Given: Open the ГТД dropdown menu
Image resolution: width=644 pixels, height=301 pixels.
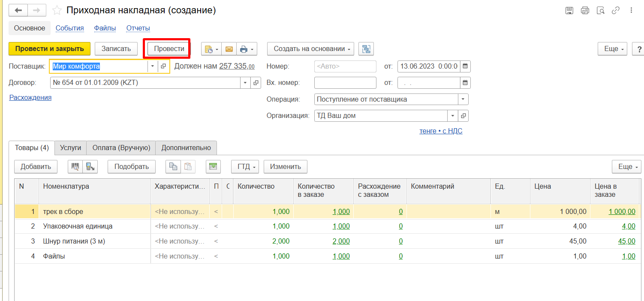Looking at the screenshot, I should [245, 167].
